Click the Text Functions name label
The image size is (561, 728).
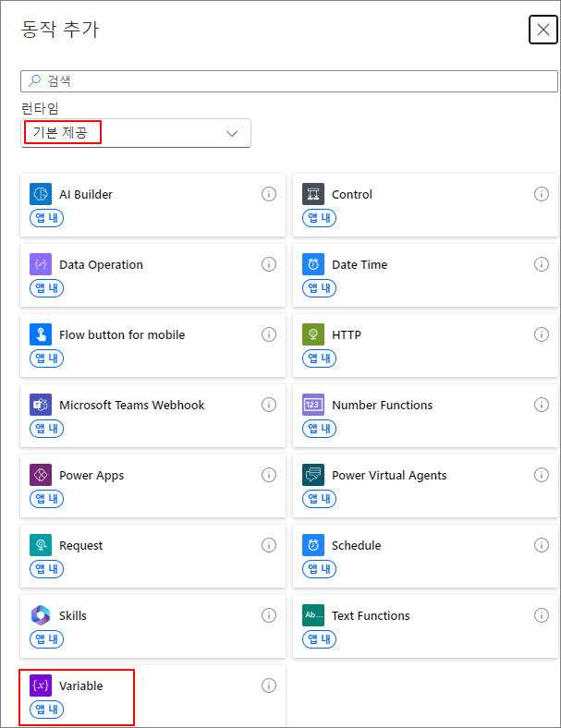pos(371,615)
